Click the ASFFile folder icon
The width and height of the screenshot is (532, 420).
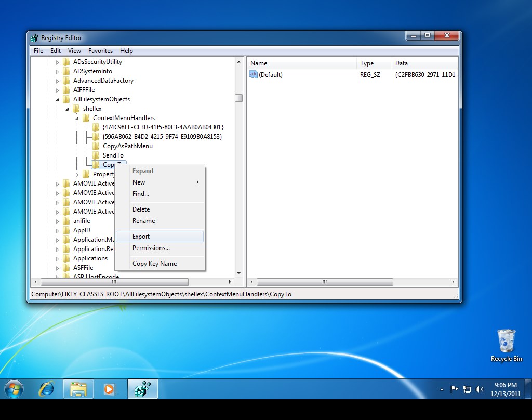pos(66,268)
